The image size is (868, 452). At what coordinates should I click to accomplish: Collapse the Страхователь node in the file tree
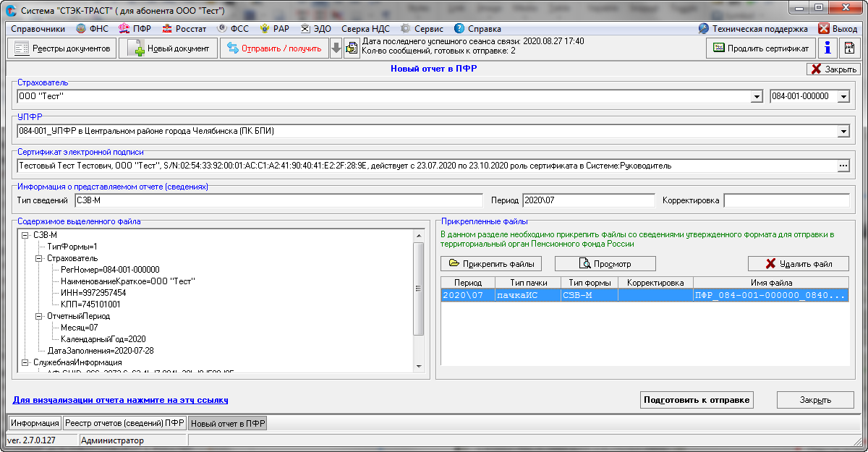(39, 258)
